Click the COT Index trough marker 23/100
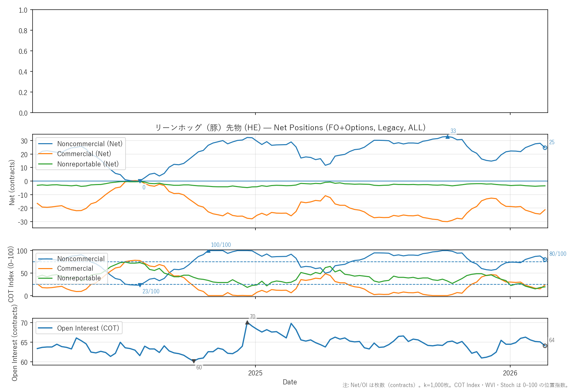 click(x=140, y=285)
